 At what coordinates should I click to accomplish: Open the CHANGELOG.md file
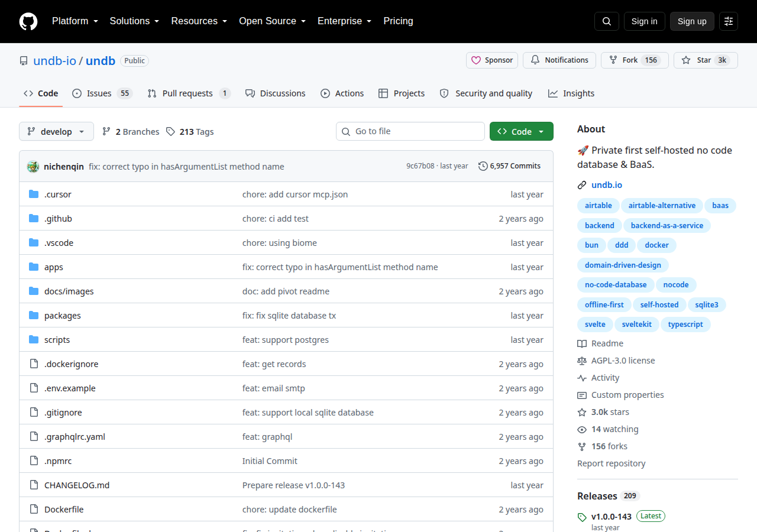tap(77, 485)
